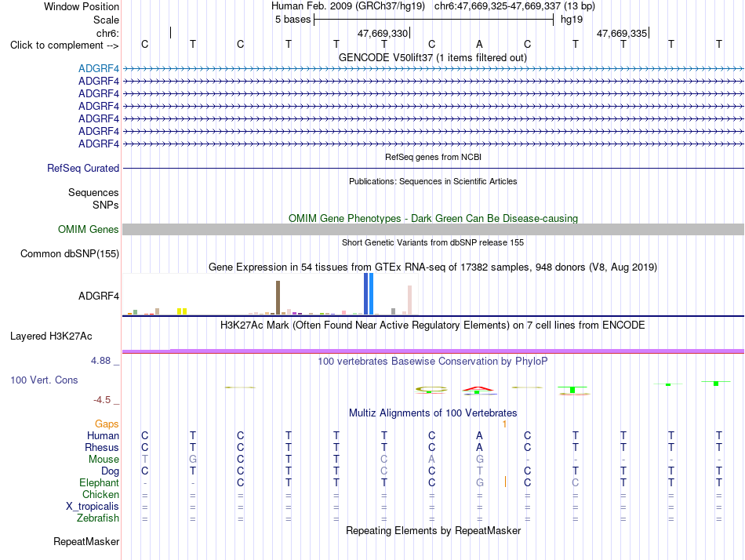Click 'RefSeq genes from NCBI' title

pyautogui.click(x=434, y=157)
